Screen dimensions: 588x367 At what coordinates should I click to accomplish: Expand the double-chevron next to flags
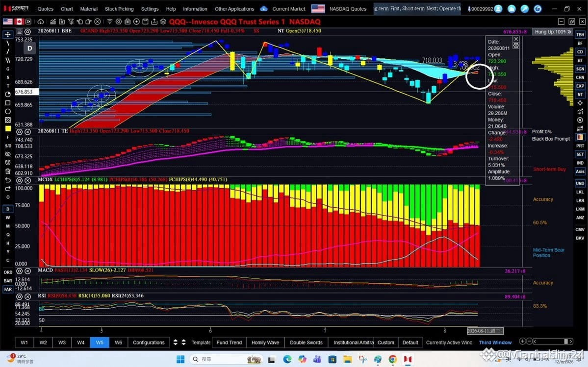28,22
